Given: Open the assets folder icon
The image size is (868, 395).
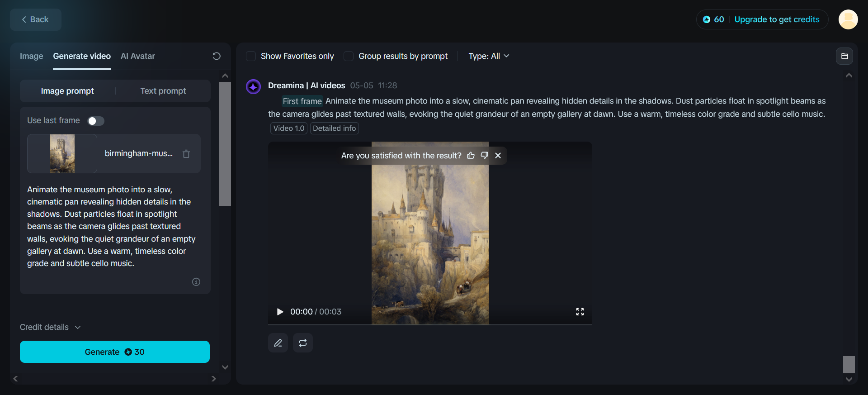Looking at the screenshot, I should click(844, 56).
